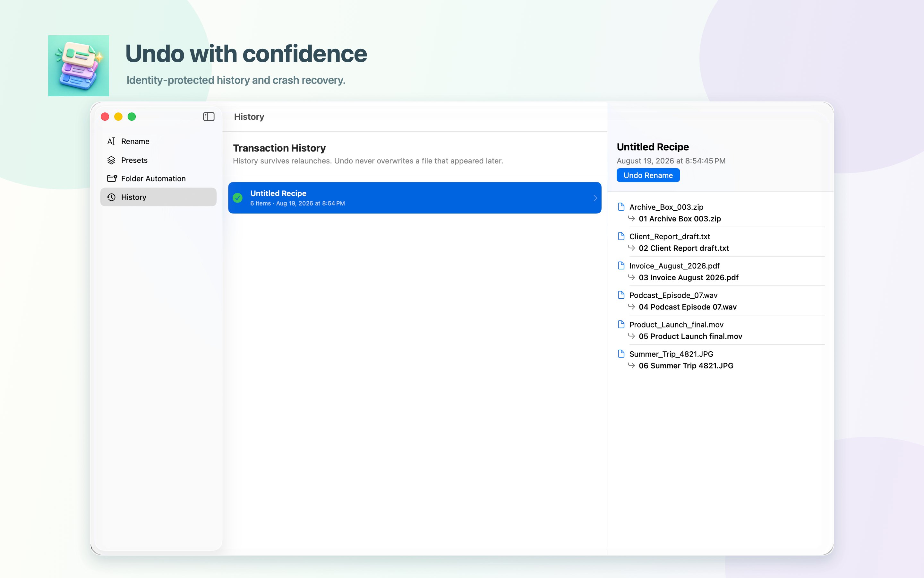Screen dimensions: 924x578
Task: Click the new name 03 Invoice August 2026.pdf
Action: tap(689, 277)
